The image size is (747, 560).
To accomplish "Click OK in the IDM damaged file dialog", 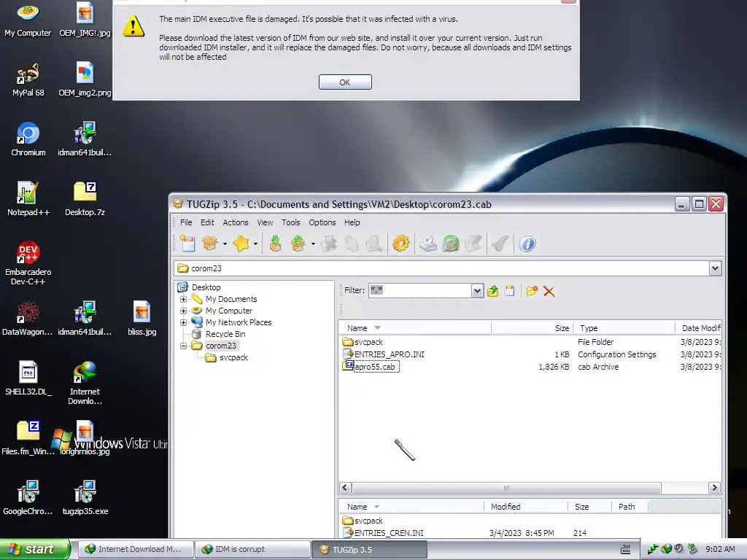I will pos(345,82).
